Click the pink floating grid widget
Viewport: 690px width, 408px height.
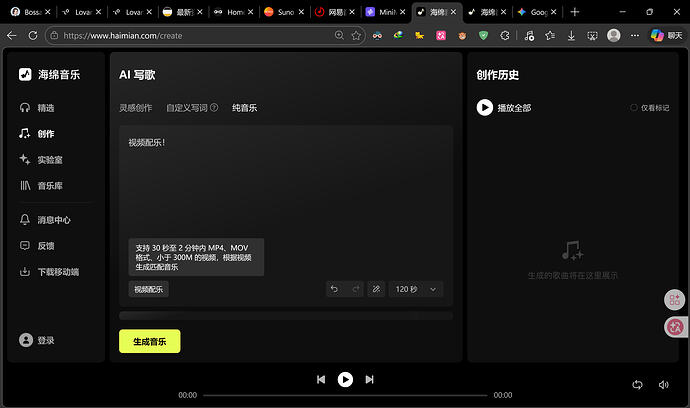tap(674, 300)
